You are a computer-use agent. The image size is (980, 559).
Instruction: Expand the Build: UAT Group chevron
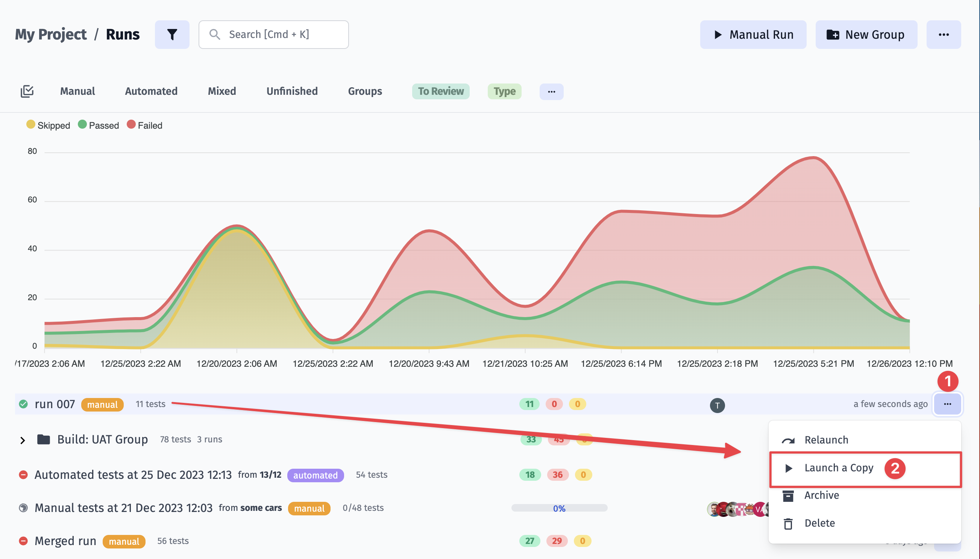[23, 441]
